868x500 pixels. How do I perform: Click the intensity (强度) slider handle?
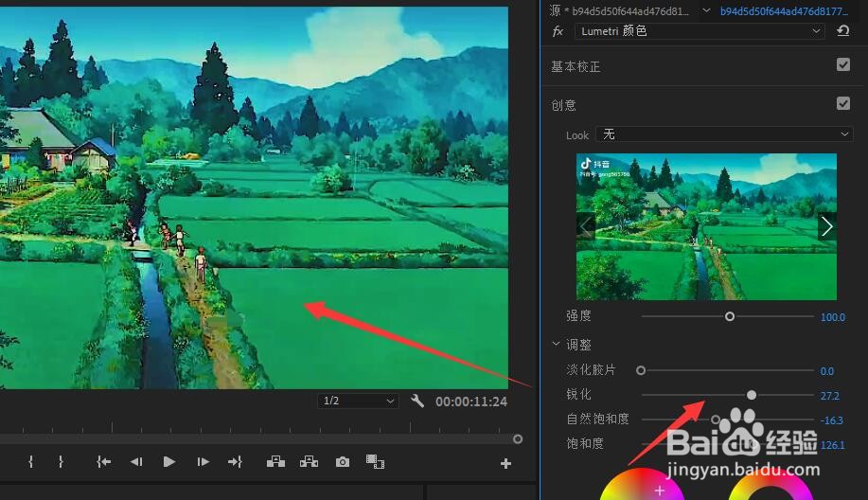(730, 316)
